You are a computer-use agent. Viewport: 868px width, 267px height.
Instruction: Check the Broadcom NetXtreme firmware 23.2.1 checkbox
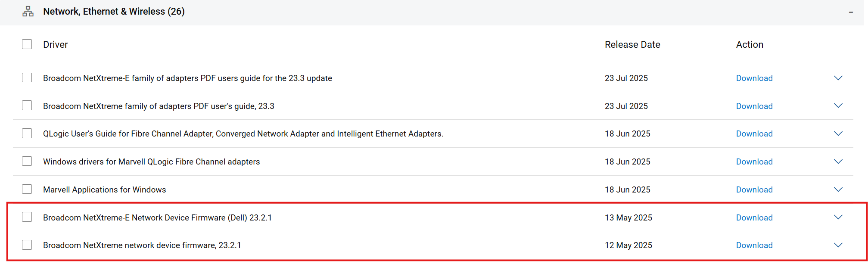pyautogui.click(x=27, y=245)
